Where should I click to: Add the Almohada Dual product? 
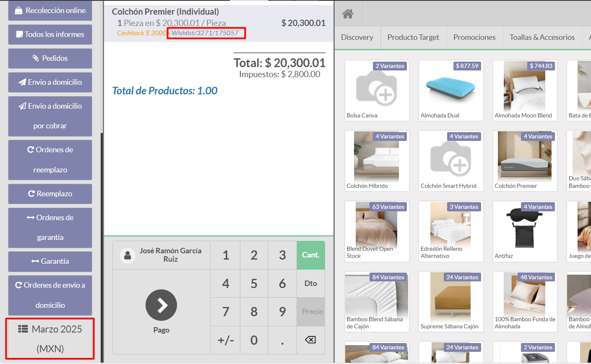click(x=451, y=91)
